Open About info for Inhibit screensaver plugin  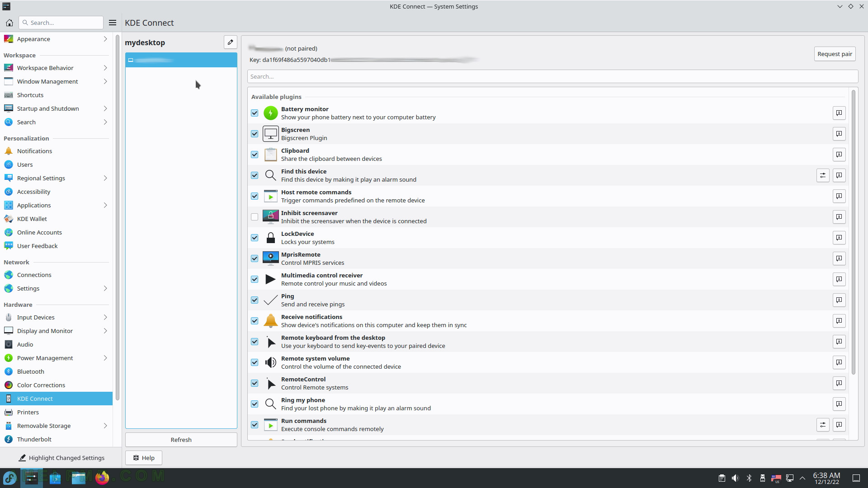(x=839, y=217)
